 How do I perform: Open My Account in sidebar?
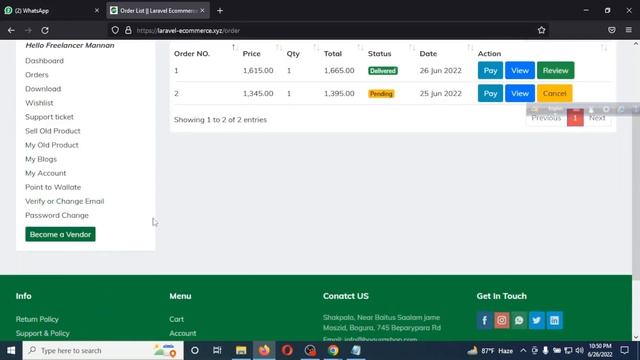45,173
